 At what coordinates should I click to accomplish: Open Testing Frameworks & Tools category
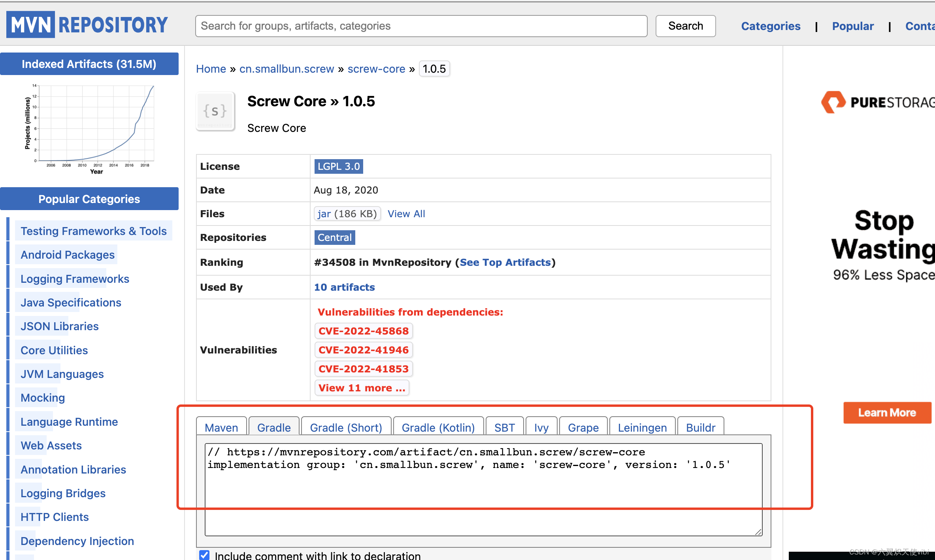click(94, 231)
